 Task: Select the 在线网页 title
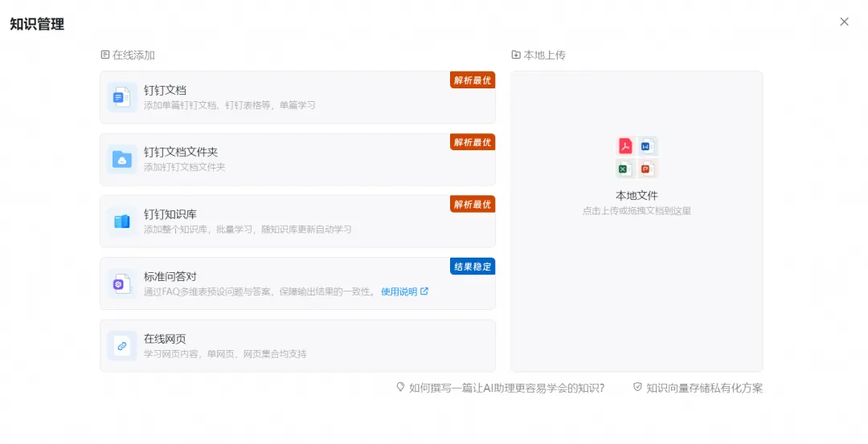165,338
